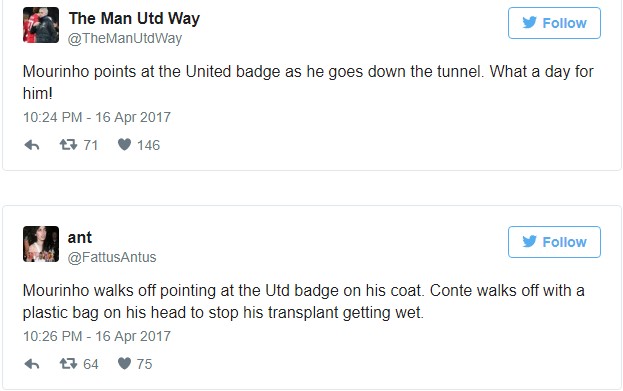Reply to ant's tweet

[x=32, y=364]
